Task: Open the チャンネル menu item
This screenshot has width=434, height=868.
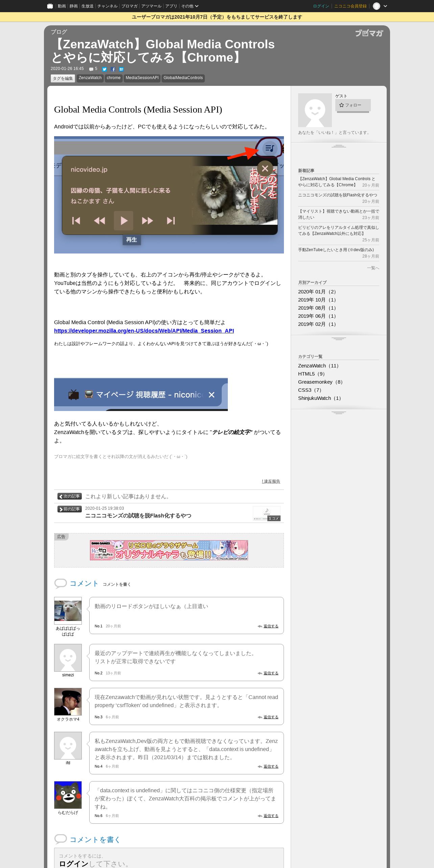Action: click(107, 6)
